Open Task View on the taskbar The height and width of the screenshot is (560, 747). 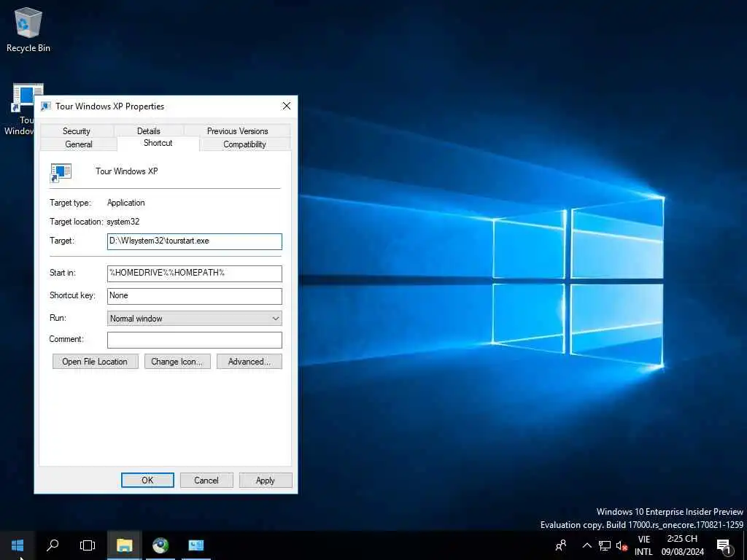coord(88,545)
